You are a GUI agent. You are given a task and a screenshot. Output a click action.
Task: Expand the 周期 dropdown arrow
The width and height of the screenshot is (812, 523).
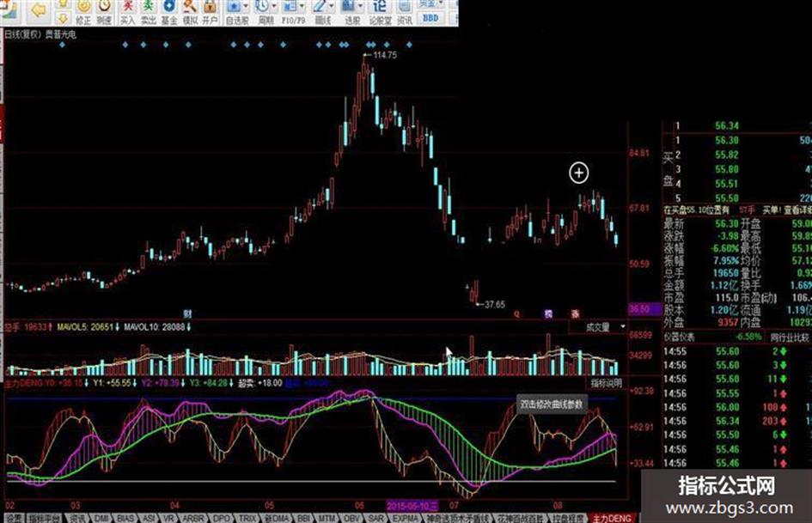pos(274,7)
